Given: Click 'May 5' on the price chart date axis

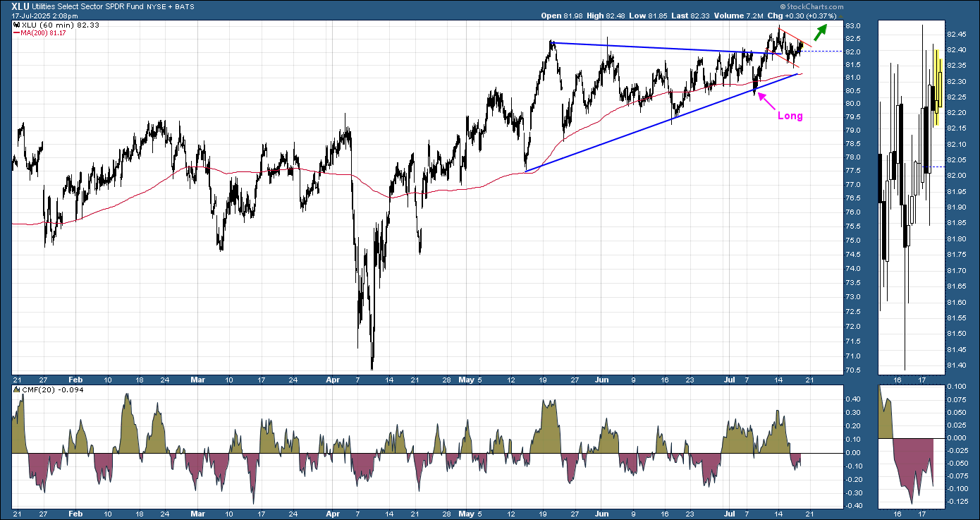Looking at the screenshot, I should pyautogui.click(x=471, y=379).
